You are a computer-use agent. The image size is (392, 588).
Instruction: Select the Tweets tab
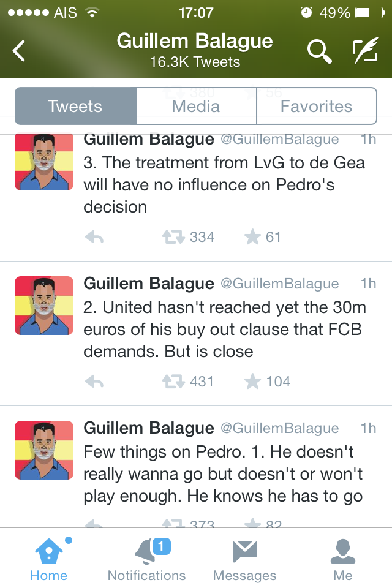coord(75,106)
